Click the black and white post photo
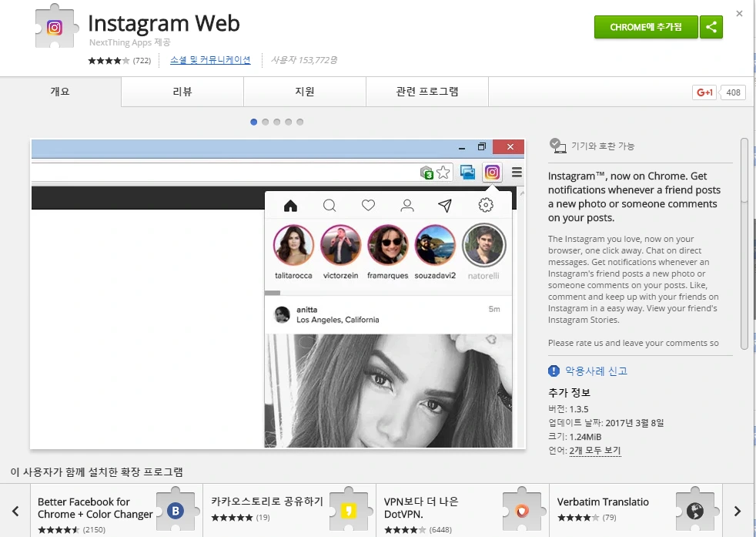Screen dimensions: 756x537 pyautogui.click(x=389, y=391)
